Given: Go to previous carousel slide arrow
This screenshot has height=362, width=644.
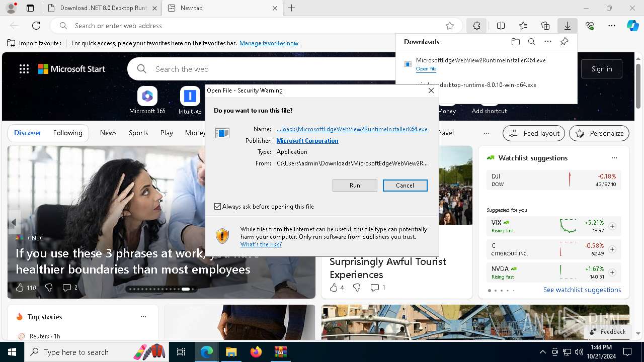Looking at the screenshot, I should (14, 222).
